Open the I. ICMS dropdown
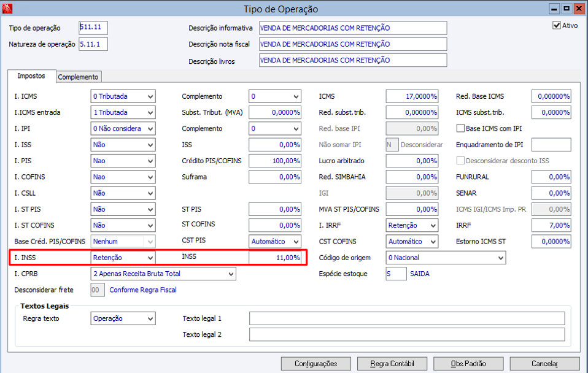Screen dimensions: 588x373 tap(123, 96)
